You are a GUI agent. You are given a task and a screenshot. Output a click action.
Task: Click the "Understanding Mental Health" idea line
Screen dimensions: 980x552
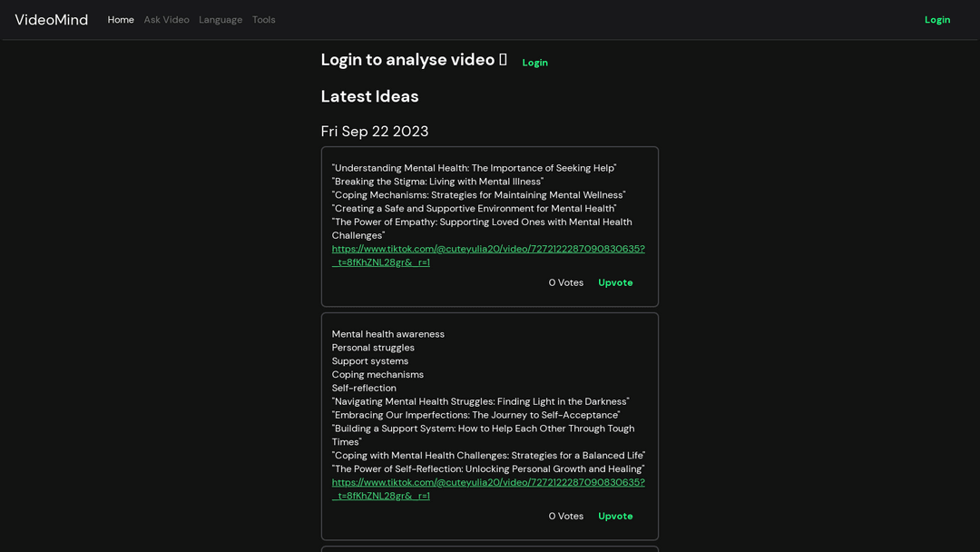(474, 168)
